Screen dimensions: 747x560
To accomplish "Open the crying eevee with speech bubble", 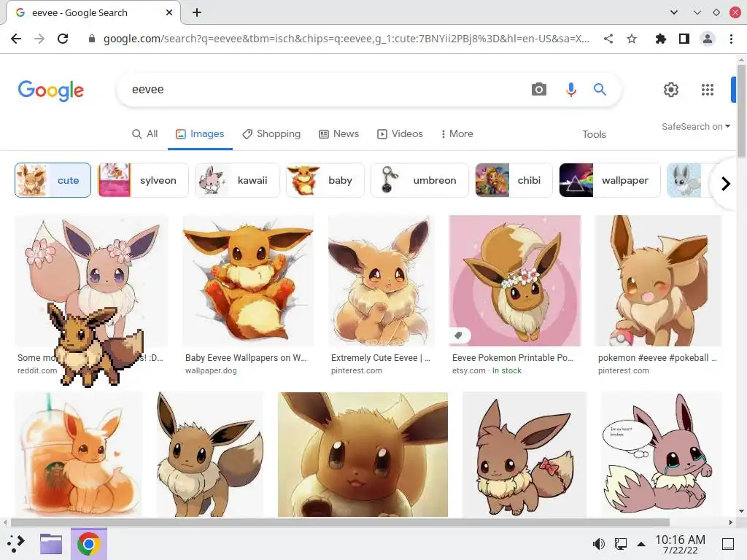I will [661, 454].
